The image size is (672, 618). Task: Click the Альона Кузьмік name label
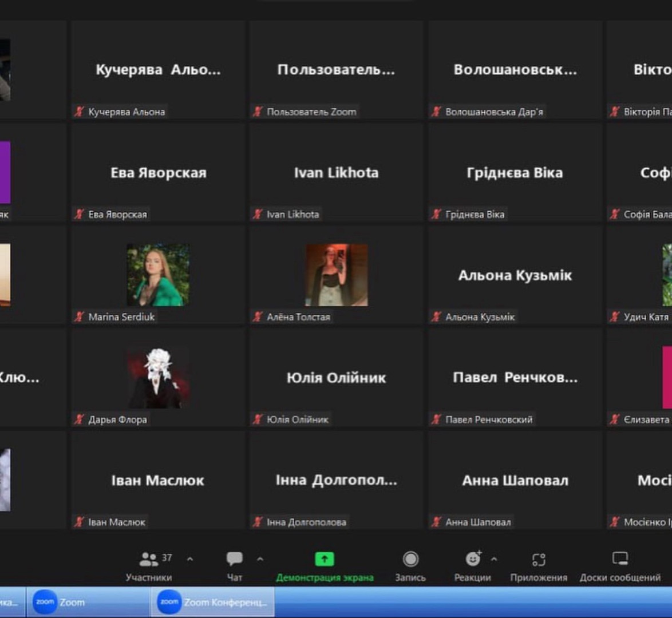point(480,317)
